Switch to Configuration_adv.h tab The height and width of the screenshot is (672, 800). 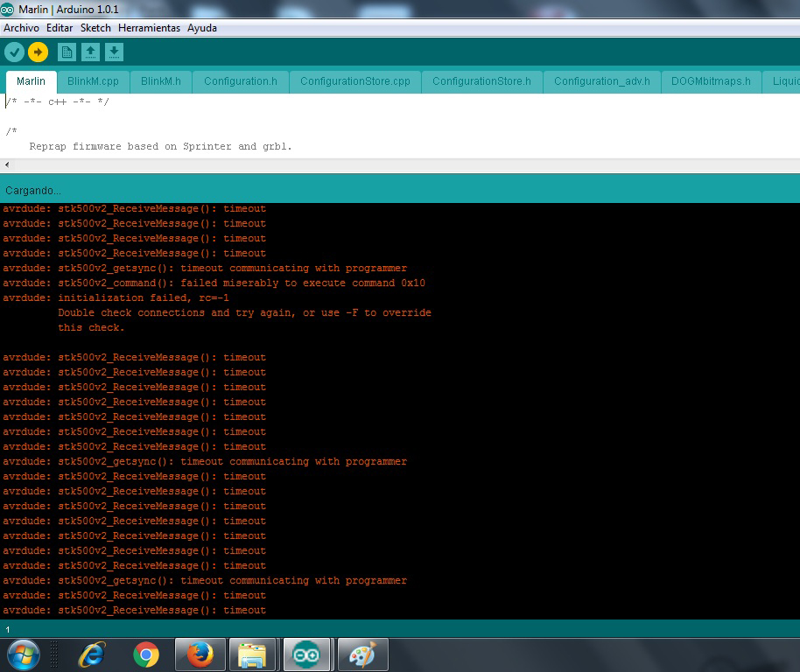[602, 81]
